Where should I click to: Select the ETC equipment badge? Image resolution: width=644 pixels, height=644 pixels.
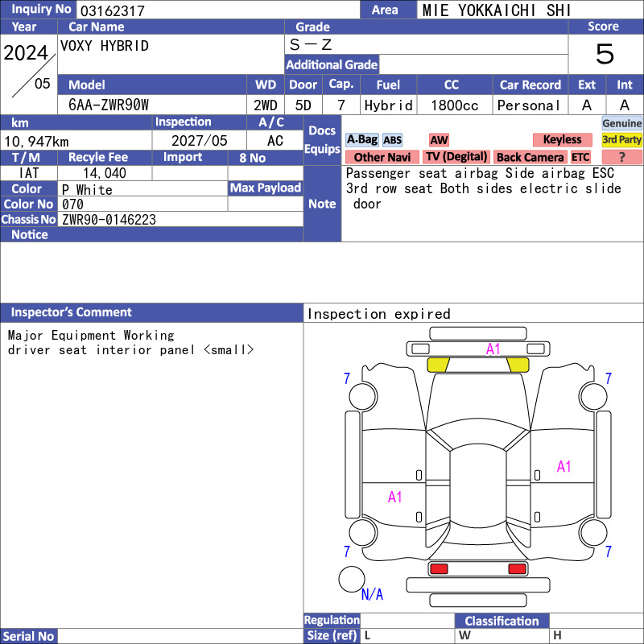(x=580, y=157)
